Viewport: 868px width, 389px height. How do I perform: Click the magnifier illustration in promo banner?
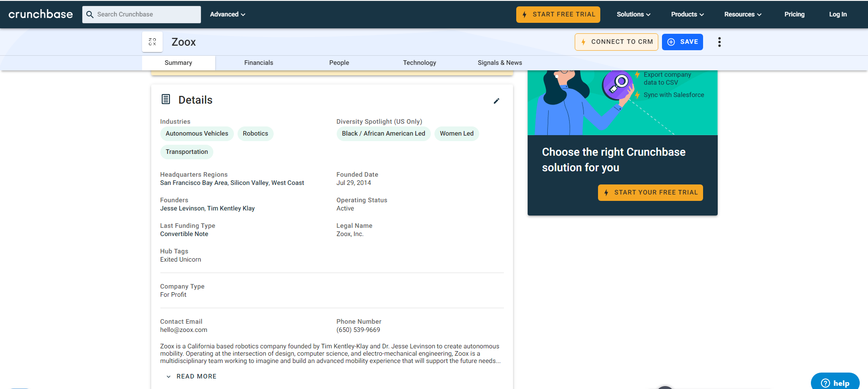click(618, 85)
